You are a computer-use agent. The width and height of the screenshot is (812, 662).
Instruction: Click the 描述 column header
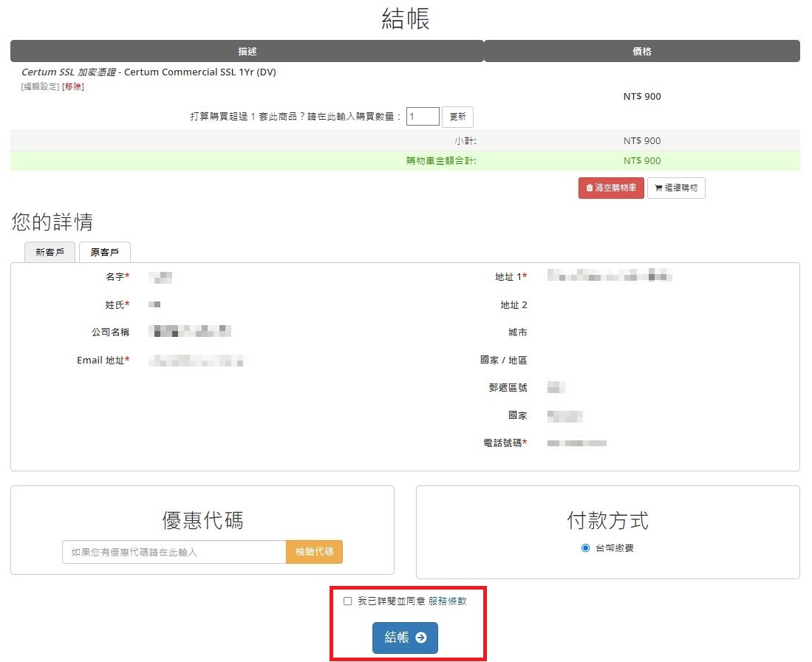tap(247, 51)
